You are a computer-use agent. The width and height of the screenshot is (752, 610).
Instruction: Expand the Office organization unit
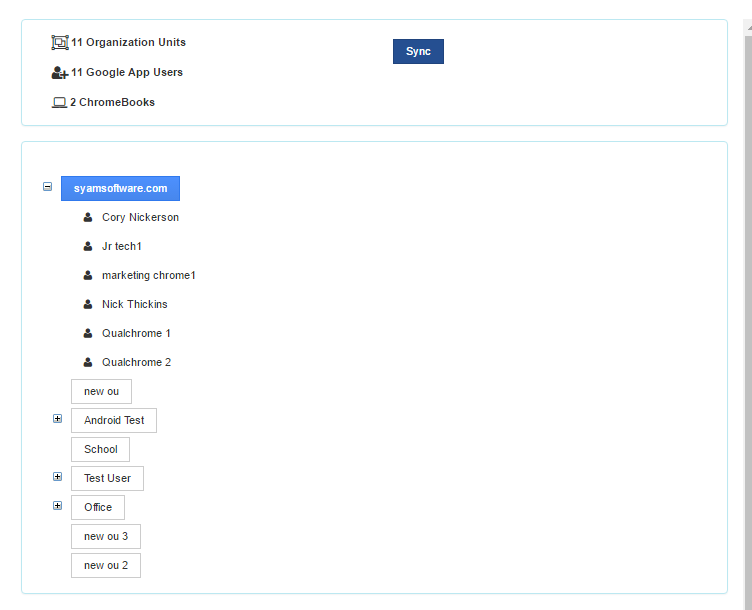coord(57,506)
